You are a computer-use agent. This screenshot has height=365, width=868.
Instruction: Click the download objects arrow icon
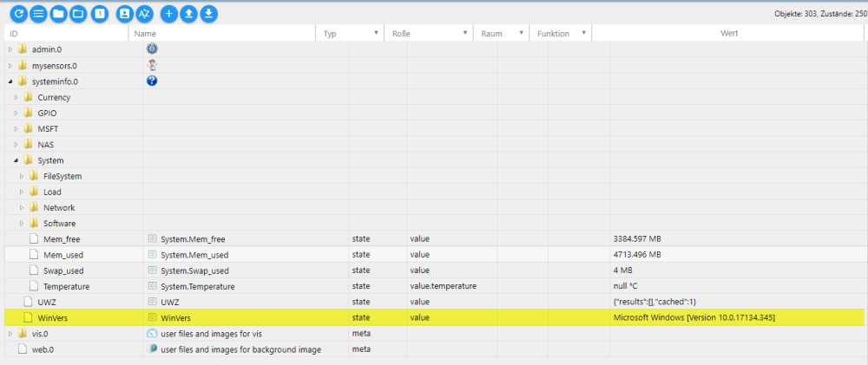click(208, 14)
